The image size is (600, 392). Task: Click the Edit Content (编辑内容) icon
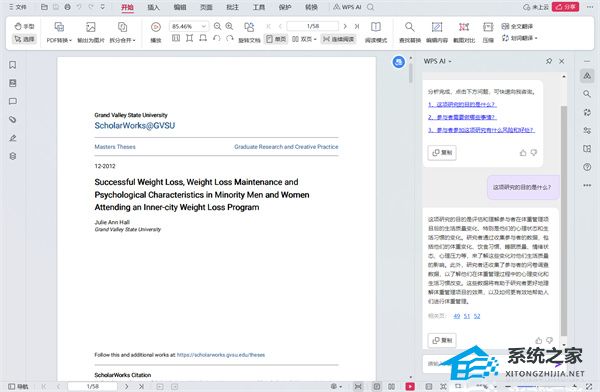pyautogui.click(x=437, y=32)
